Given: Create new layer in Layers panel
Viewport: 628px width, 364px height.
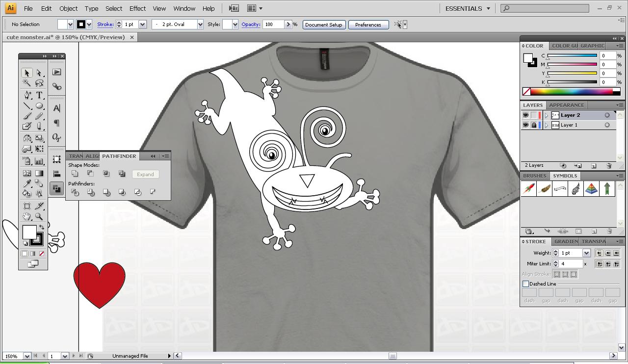Looking at the screenshot, I should (594, 166).
